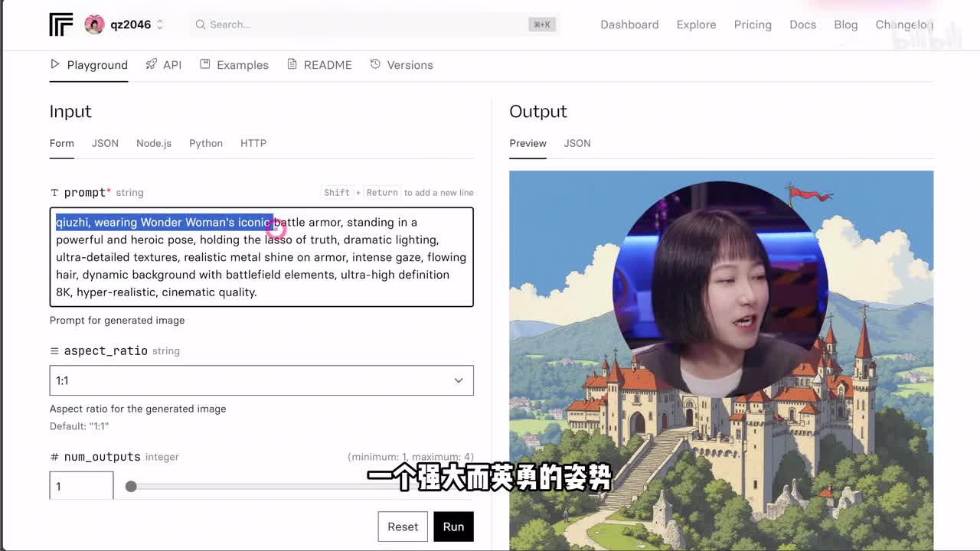Click the README document icon
The image size is (980, 551).
tap(292, 64)
